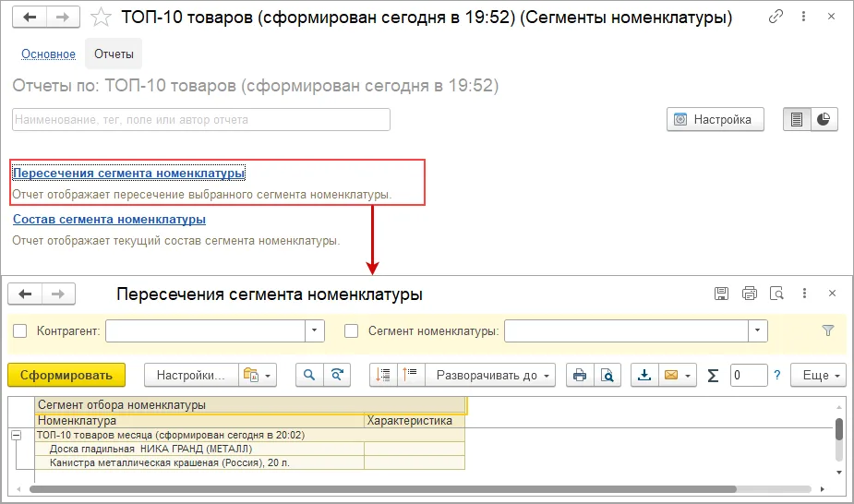The height and width of the screenshot is (504, 854).
Task: Click find-next refresh magnifier icon
Action: [x=337, y=375]
